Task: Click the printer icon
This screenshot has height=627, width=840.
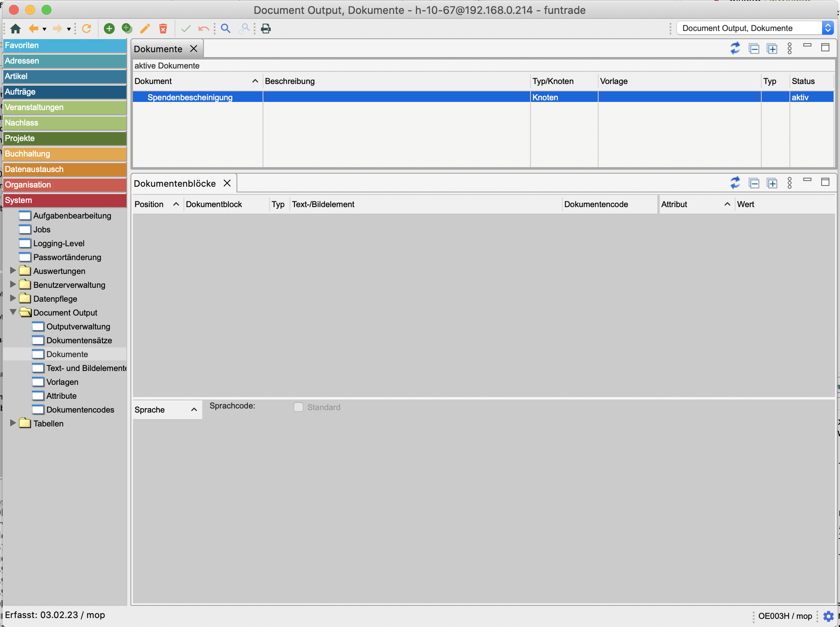Action: [x=266, y=29]
